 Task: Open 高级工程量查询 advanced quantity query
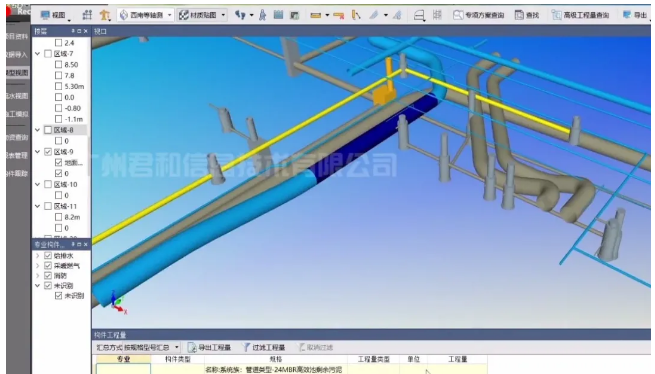580,15
